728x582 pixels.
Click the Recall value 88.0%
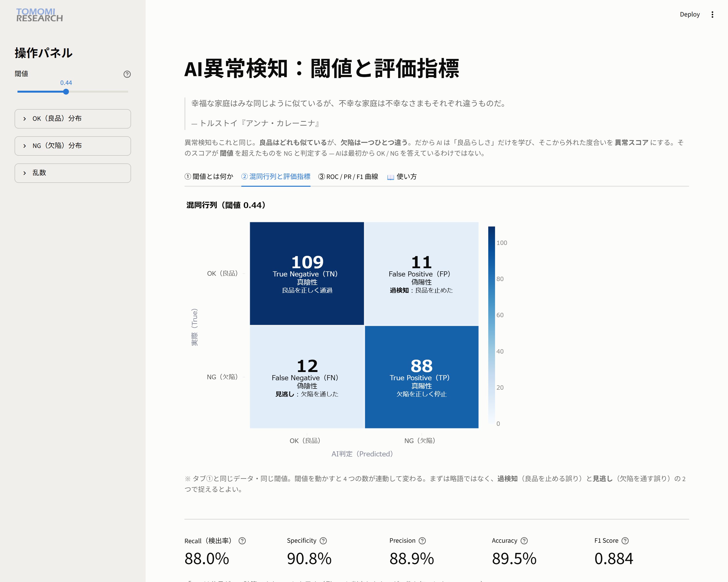tap(207, 559)
